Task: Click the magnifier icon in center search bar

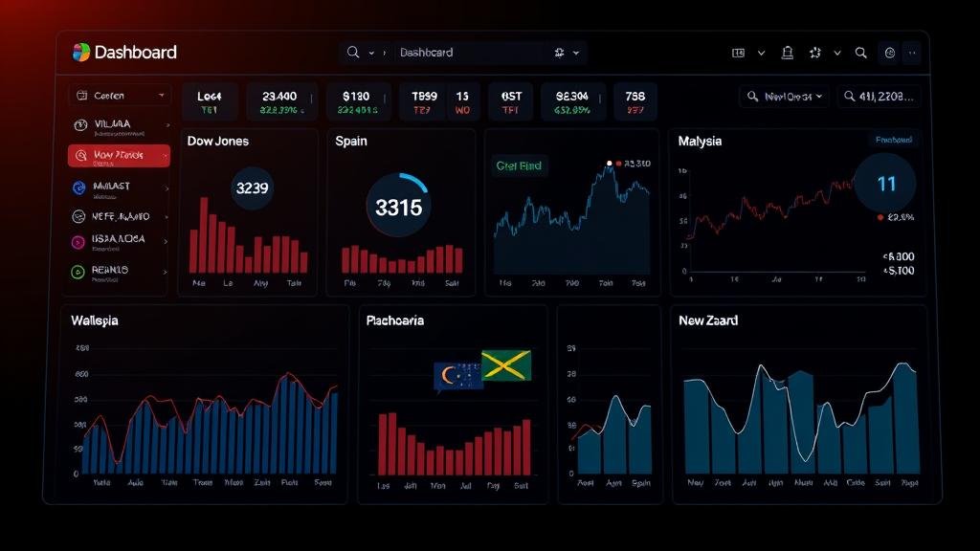Action: point(353,53)
